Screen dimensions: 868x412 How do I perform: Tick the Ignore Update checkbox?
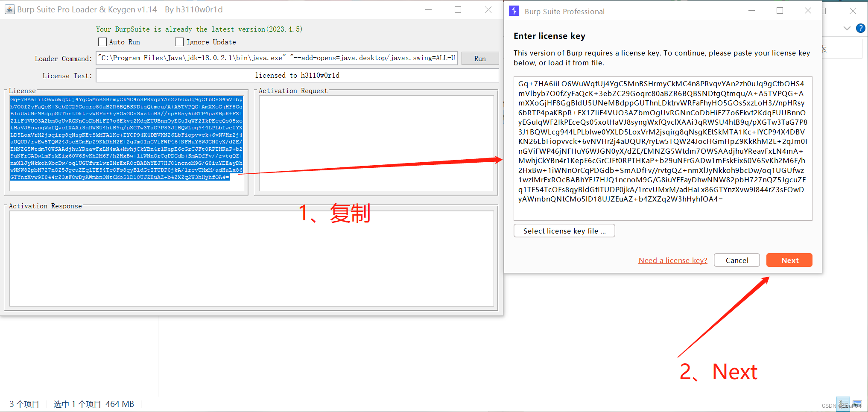[179, 42]
